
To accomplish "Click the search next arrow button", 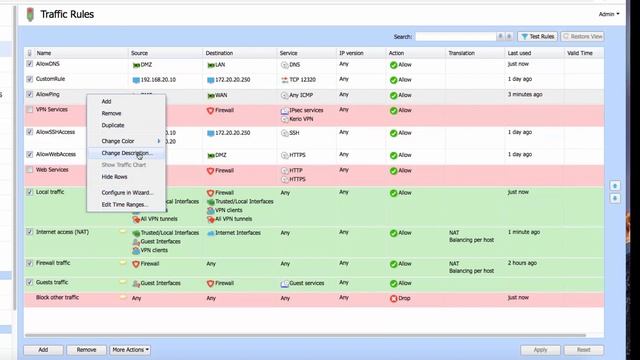I will 509,36.
